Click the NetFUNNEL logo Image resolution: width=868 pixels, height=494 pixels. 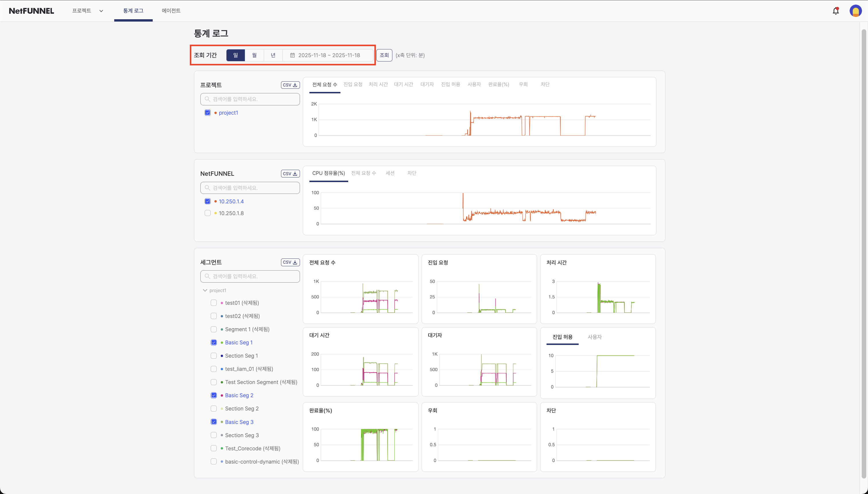[x=31, y=11]
